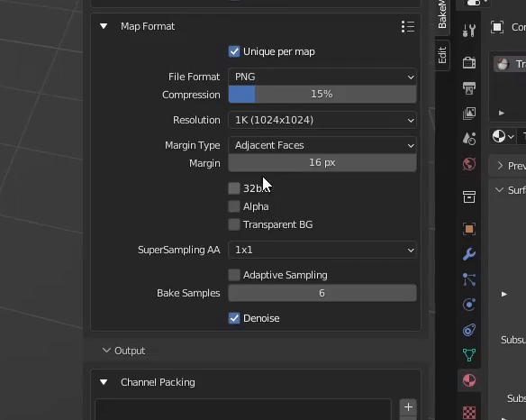Click the Compression 15% slider
Viewport: 526px width, 420px height.
pyautogui.click(x=322, y=94)
